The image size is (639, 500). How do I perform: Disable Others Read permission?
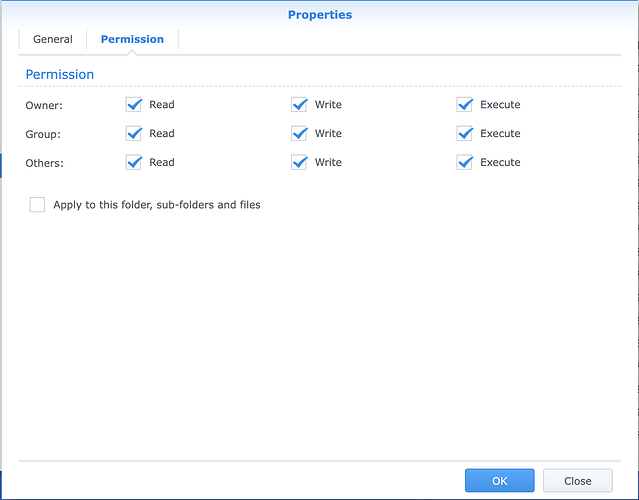[134, 163]
